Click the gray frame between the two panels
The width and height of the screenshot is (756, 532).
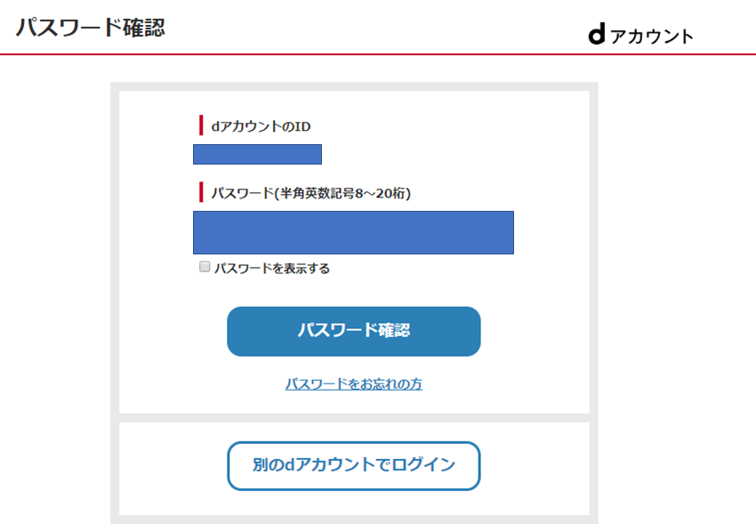(x=354, y=418)
